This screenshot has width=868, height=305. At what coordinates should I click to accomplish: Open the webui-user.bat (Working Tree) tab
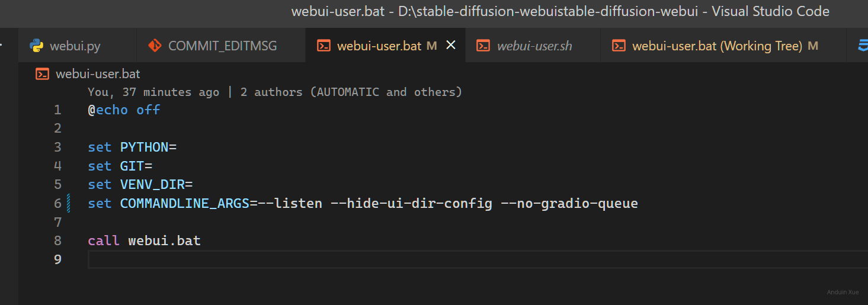[x=717, y=46]
